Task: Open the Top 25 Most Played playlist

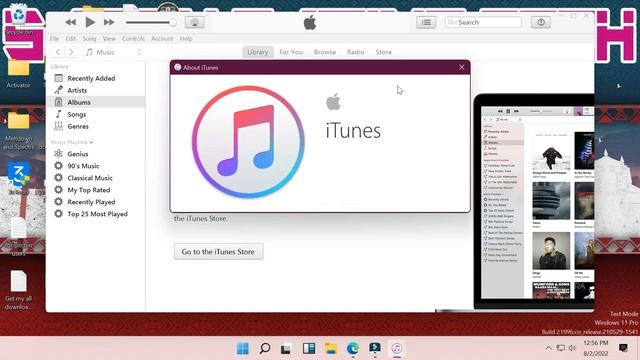Action: point(96,214)
